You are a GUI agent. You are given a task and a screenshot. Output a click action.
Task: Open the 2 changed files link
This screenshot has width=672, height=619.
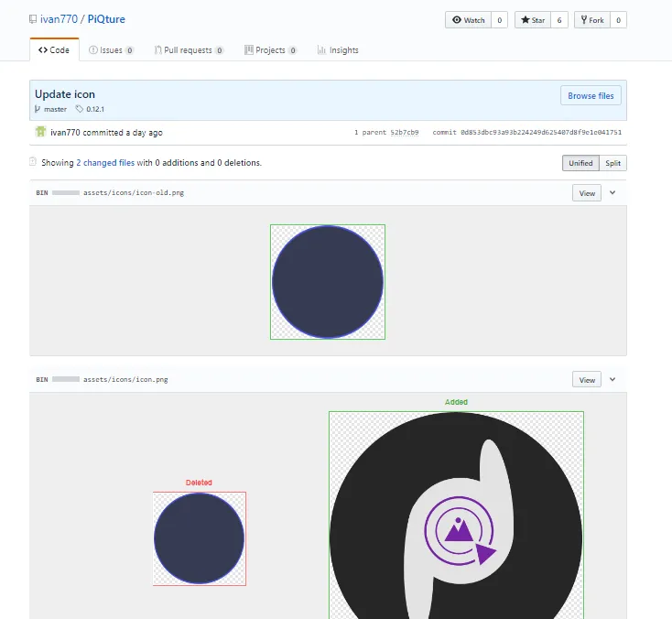tap(105, 162)
